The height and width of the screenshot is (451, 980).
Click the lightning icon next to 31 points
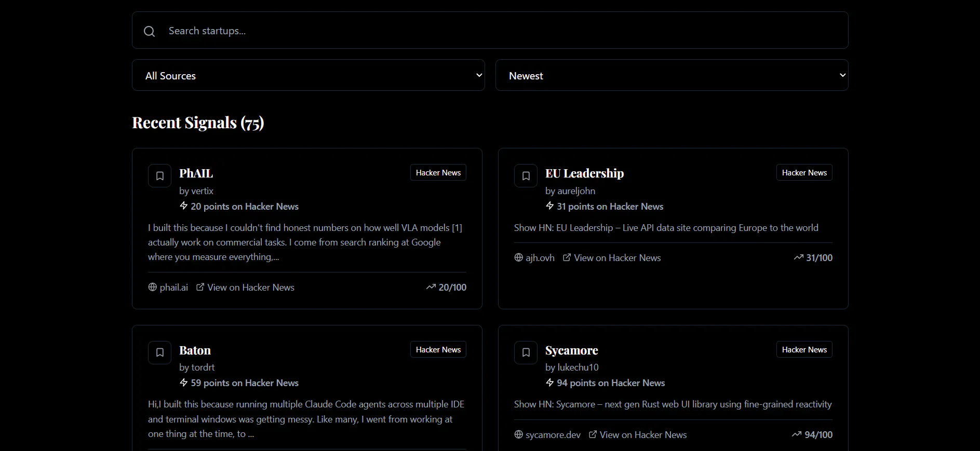click(x=550, y=206)
